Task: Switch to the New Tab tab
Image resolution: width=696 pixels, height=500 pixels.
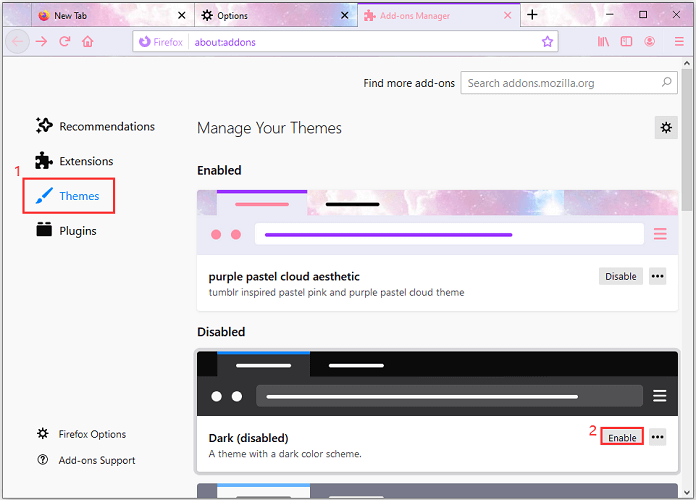Action: (113, 16)
